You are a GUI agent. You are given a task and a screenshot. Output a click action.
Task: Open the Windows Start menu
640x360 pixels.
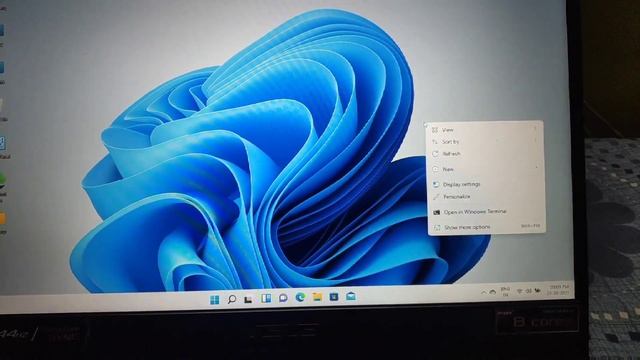(214, 300)
